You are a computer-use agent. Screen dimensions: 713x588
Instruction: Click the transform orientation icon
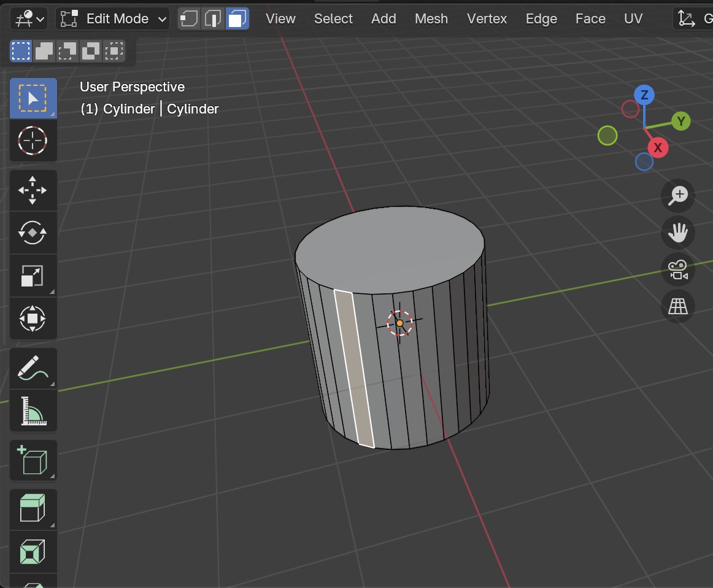pyautogui.click(x=686, y=18)
